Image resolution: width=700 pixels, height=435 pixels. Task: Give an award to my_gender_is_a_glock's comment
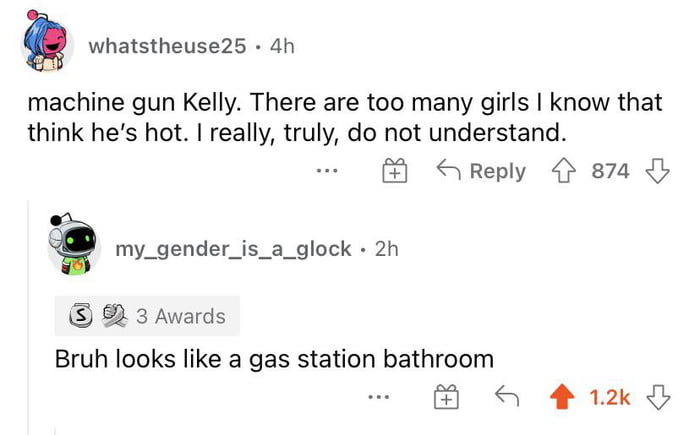(x=445, y=397)
